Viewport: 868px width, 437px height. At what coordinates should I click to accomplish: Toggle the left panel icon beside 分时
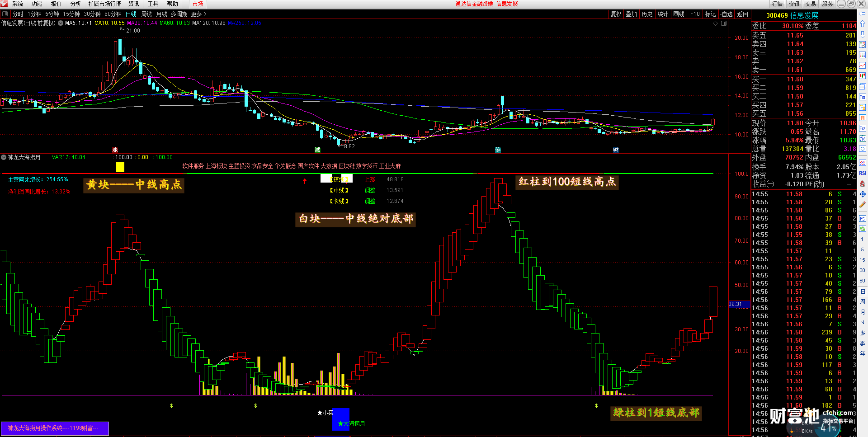click(5, 14)
